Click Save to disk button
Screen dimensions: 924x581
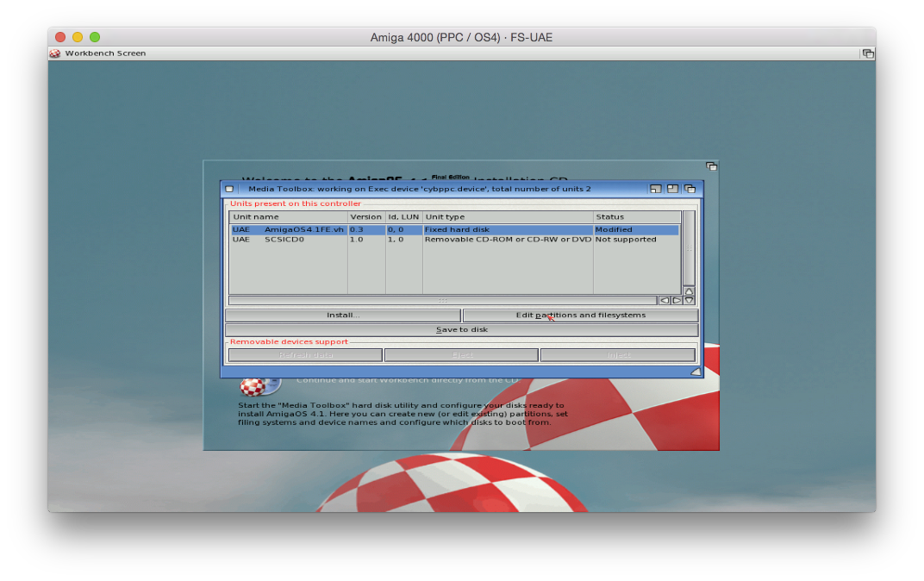(461, 330)
